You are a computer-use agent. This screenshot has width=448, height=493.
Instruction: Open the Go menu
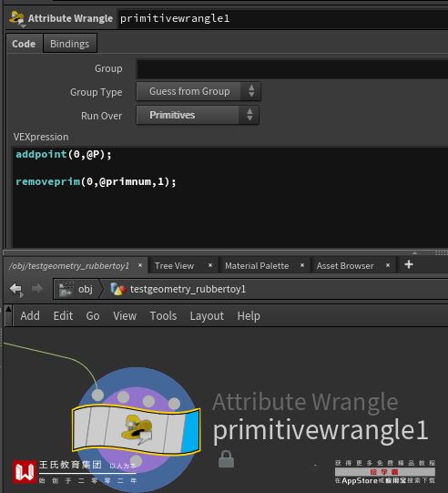point(93,315)
